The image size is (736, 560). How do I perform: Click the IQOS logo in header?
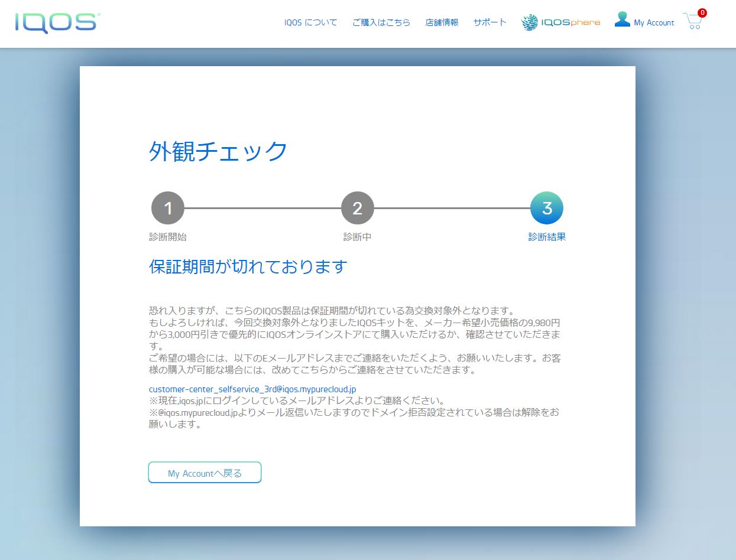click(x=57, y=22)
